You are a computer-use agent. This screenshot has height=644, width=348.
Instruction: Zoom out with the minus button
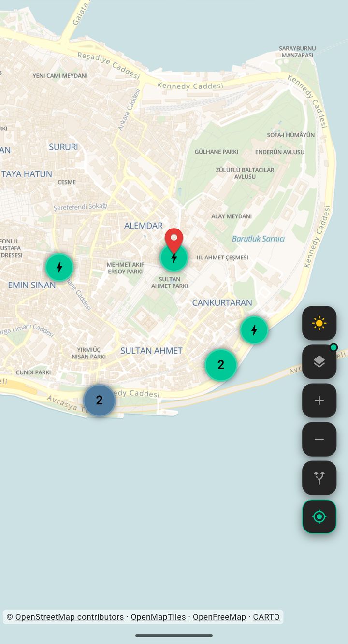[319, 439]
